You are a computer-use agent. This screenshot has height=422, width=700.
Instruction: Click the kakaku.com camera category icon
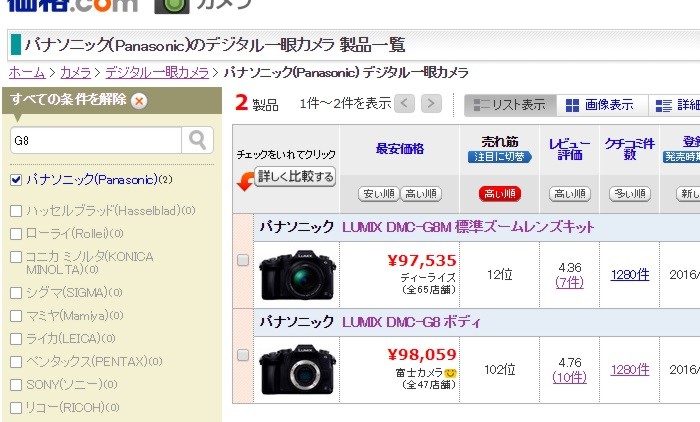(171, 5)
